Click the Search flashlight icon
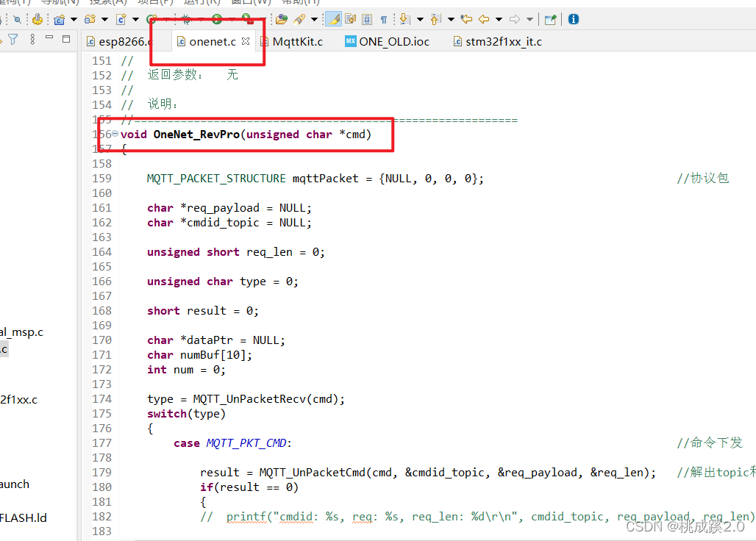Viewport: 756px width, 541px height. [x=299, y=19]
